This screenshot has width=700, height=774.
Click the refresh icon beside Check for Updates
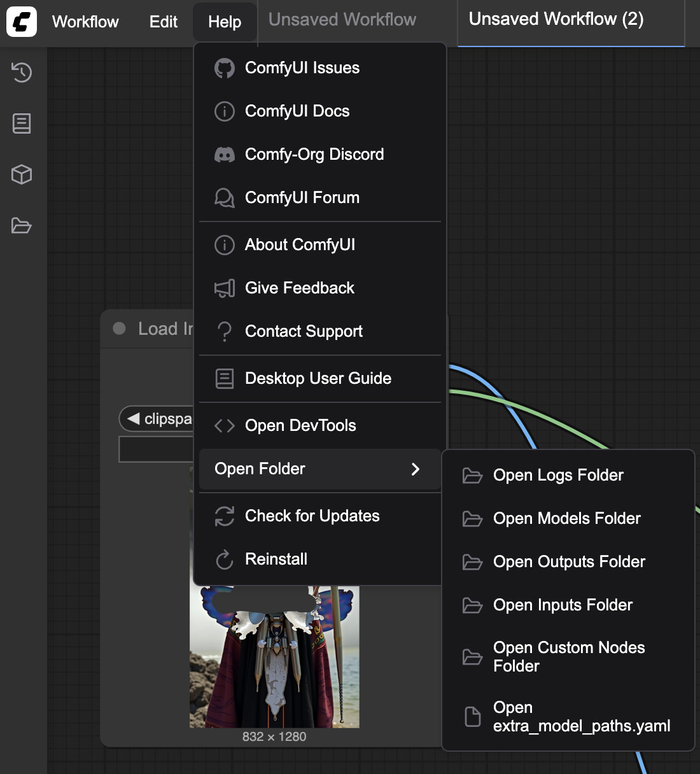tap(225, 516)
